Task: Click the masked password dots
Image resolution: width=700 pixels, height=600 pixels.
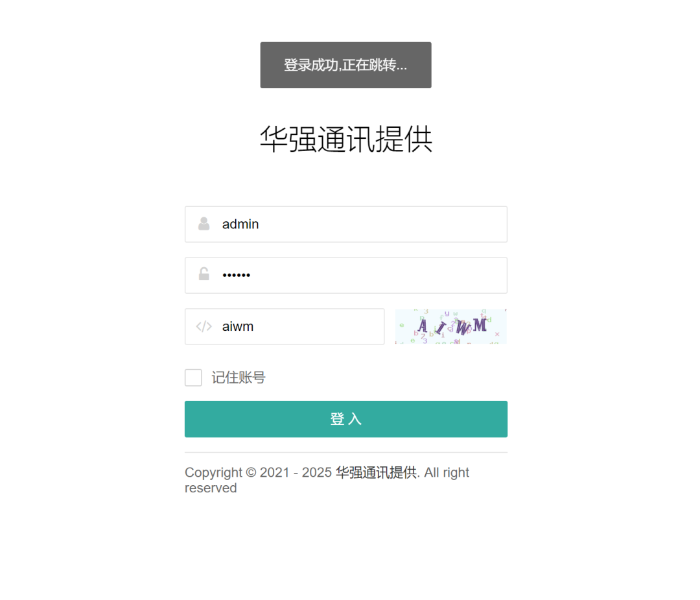Action: [x=236, y=275]
